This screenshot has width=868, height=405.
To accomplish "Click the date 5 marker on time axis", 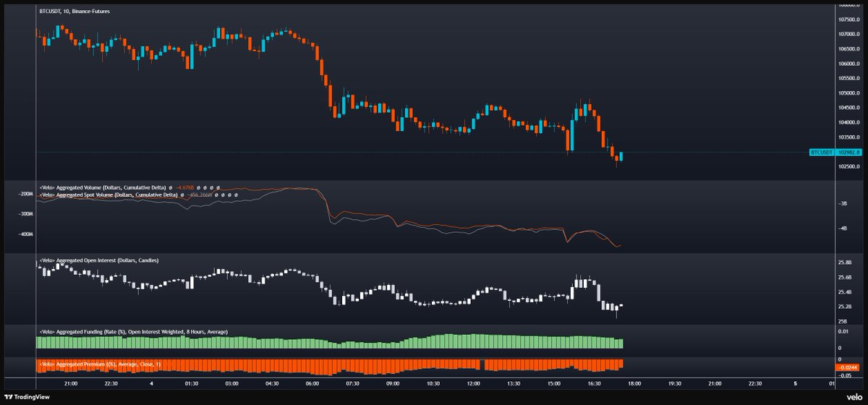I will (795, 383).
